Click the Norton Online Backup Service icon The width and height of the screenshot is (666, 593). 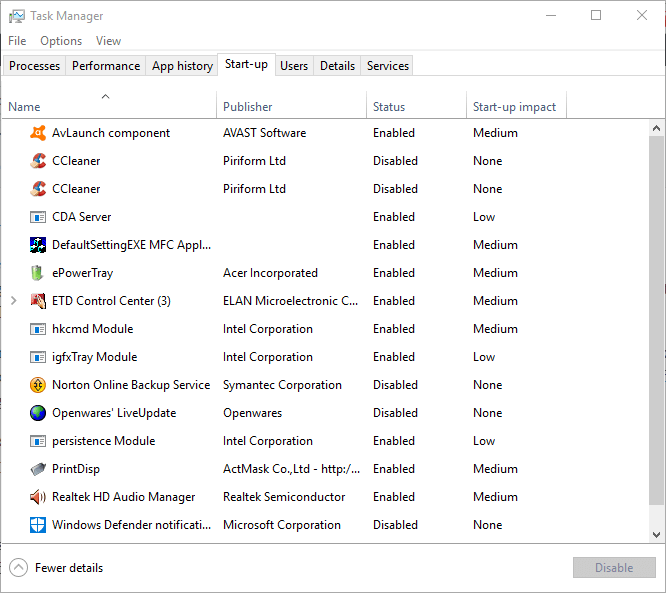38,385
